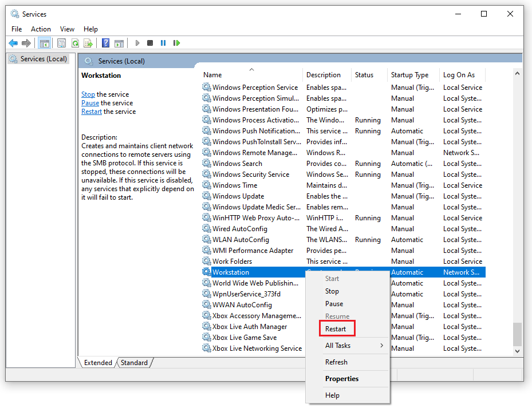Click the gear icon beside Xbox Live Game Save

click(x=207, y=337)
